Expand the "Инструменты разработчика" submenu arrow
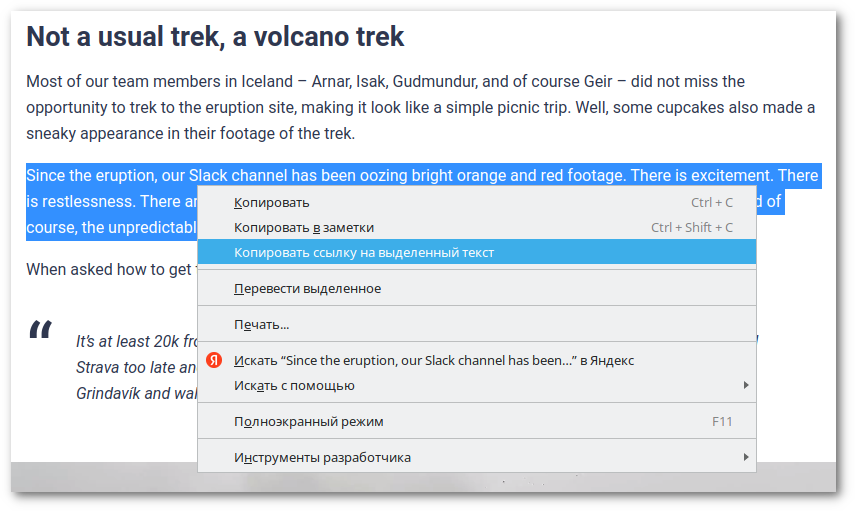855x511 pixels. click(x=746, y=458)
